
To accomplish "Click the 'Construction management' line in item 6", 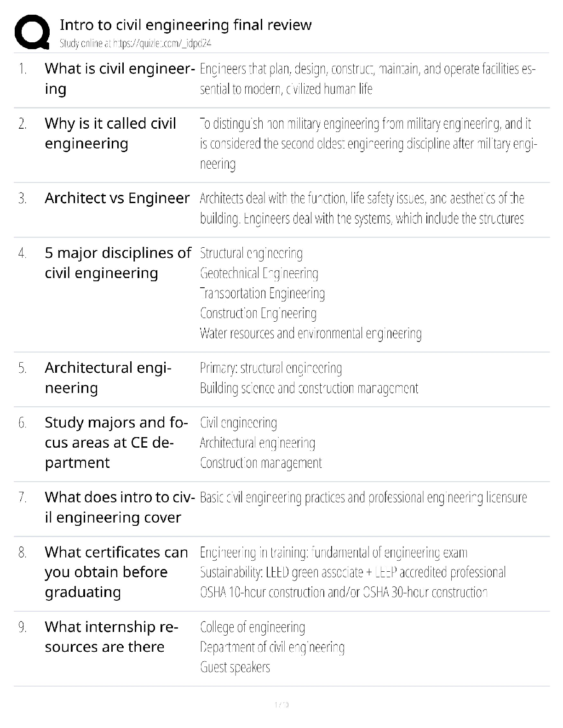I will point(261,463).
